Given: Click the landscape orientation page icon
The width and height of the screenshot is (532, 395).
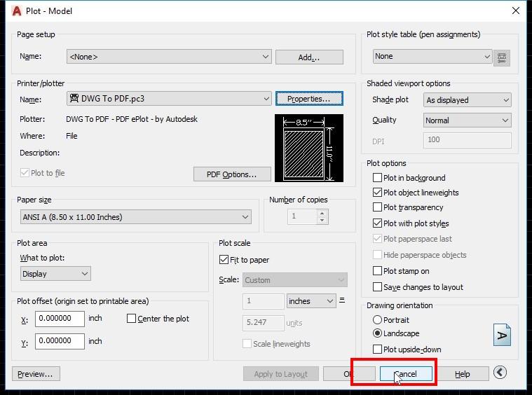Looking at the screenshot, I should (x=502, y=335).
